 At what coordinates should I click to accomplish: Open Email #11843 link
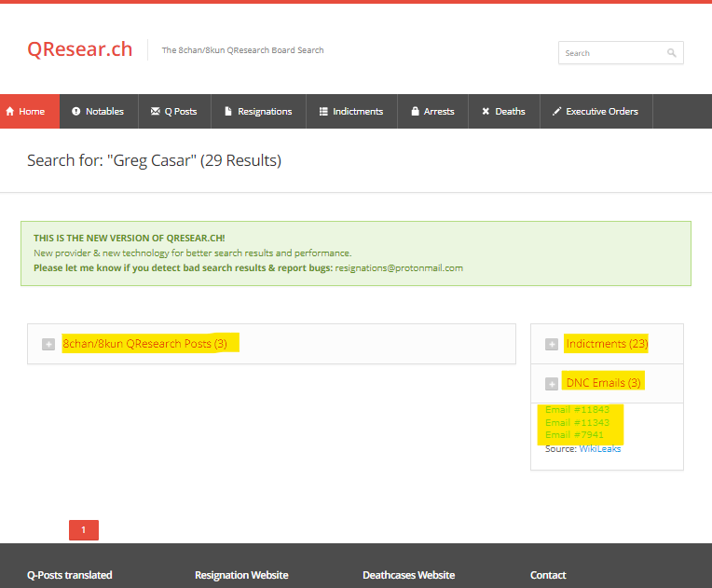tap(577, 410)
